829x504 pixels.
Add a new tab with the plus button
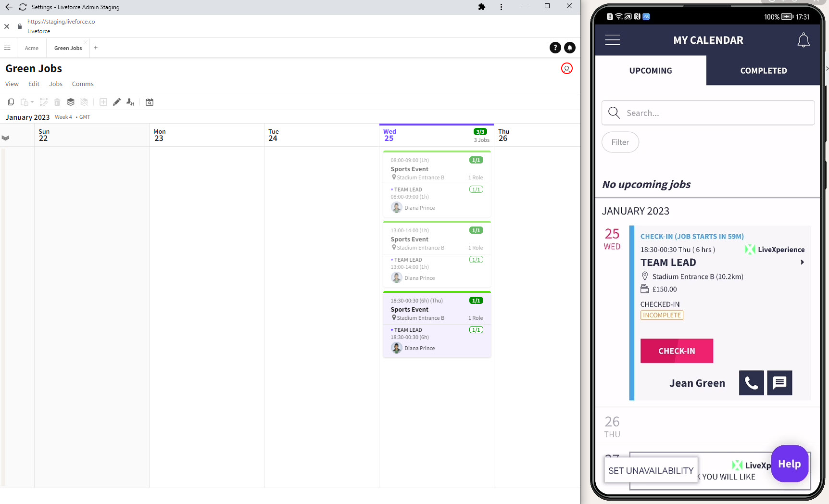coord(96,48)
